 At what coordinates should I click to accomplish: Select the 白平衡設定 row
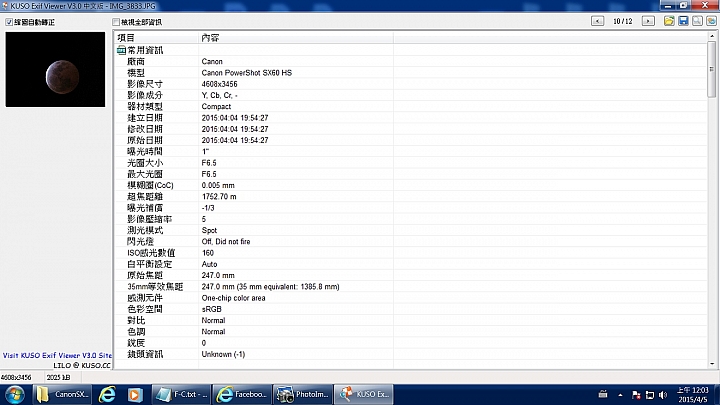tap(411, 264)
